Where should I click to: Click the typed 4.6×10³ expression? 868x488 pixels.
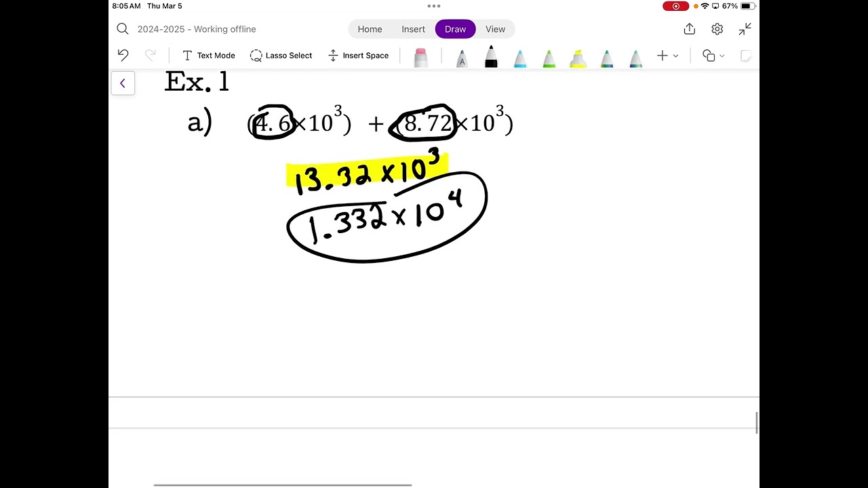(299, 122)
